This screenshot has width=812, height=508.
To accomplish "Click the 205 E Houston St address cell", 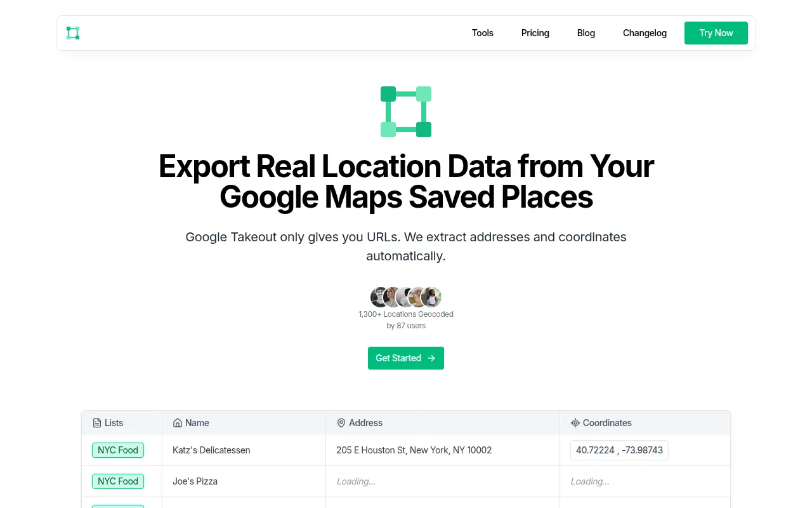I will click(443, 450).
